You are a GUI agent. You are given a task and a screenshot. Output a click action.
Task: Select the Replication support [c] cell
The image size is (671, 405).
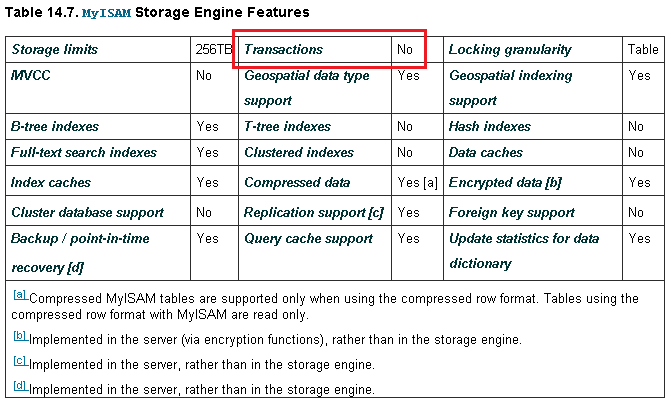coord(315,213)
